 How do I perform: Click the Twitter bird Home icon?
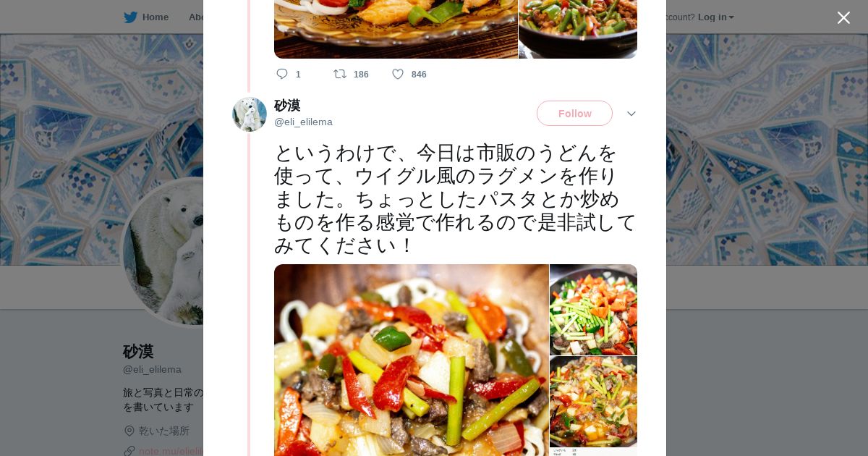coord(130,17)
